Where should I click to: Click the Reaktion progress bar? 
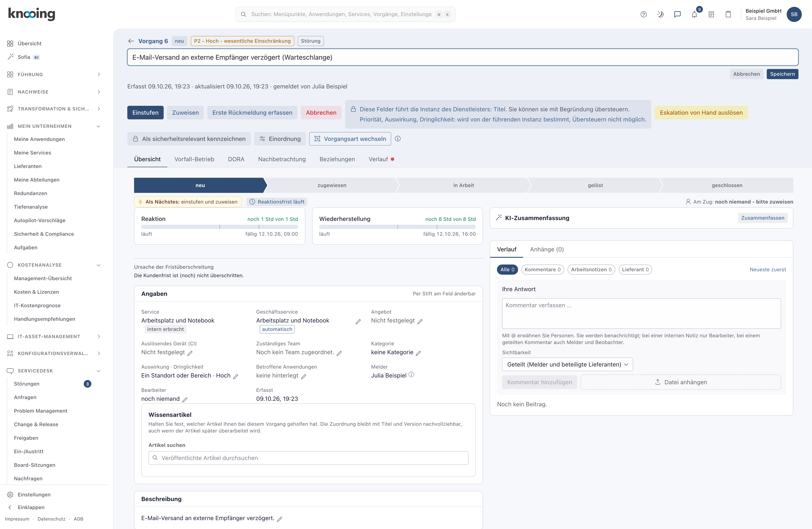pyautogui.click(x=219, y=227)
